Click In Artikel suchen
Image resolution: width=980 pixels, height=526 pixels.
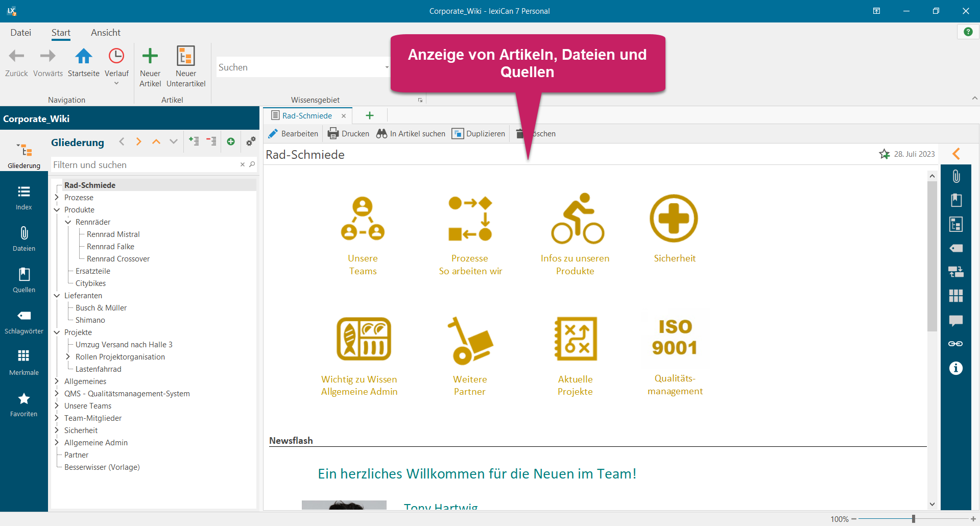pyautogui.click(x=411, y=134)
